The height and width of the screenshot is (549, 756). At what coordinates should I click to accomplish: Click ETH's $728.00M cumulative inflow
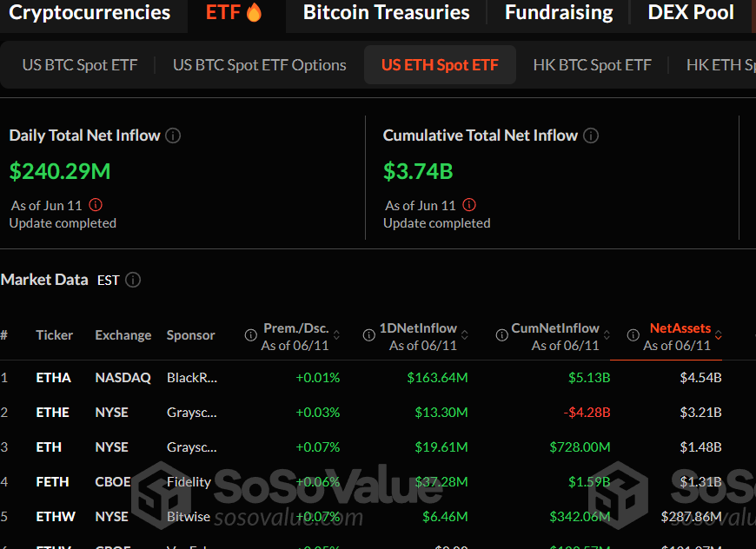[580, 446]
